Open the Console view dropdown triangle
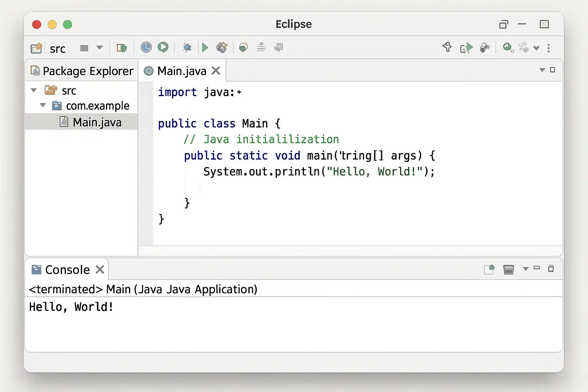 pyautogui.click(x=526, y=269)
